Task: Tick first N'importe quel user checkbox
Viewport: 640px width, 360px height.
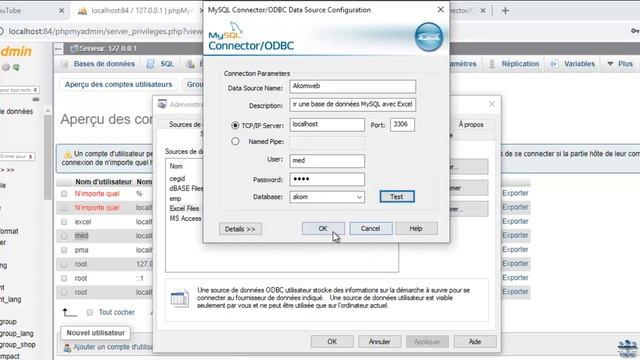Action: [x=64, y=194]
